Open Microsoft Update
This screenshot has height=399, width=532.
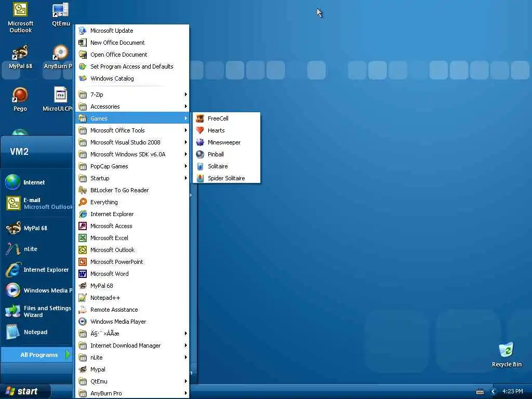[x=132, y=31]
